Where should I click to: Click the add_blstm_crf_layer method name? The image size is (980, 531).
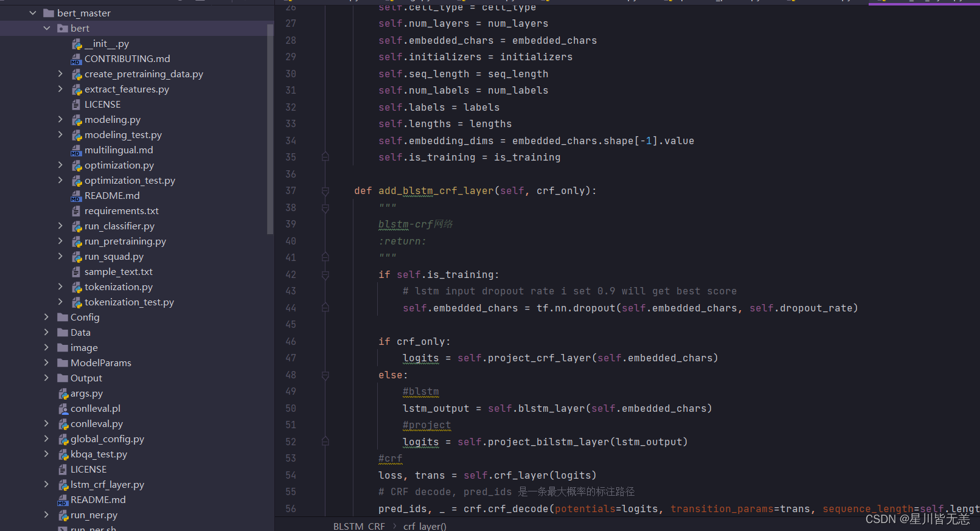(x=436, y=191)
